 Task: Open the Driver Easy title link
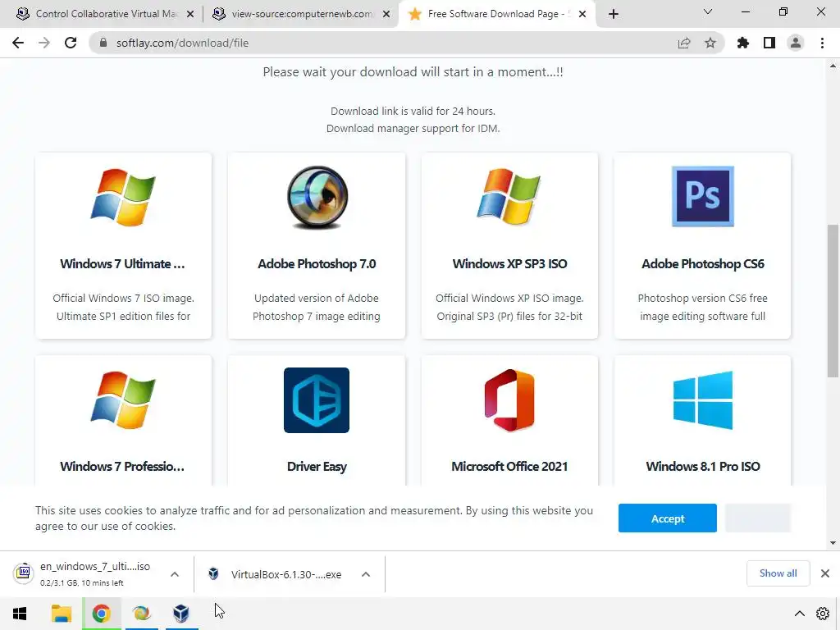pyautogui.click(x=317, y=467)
